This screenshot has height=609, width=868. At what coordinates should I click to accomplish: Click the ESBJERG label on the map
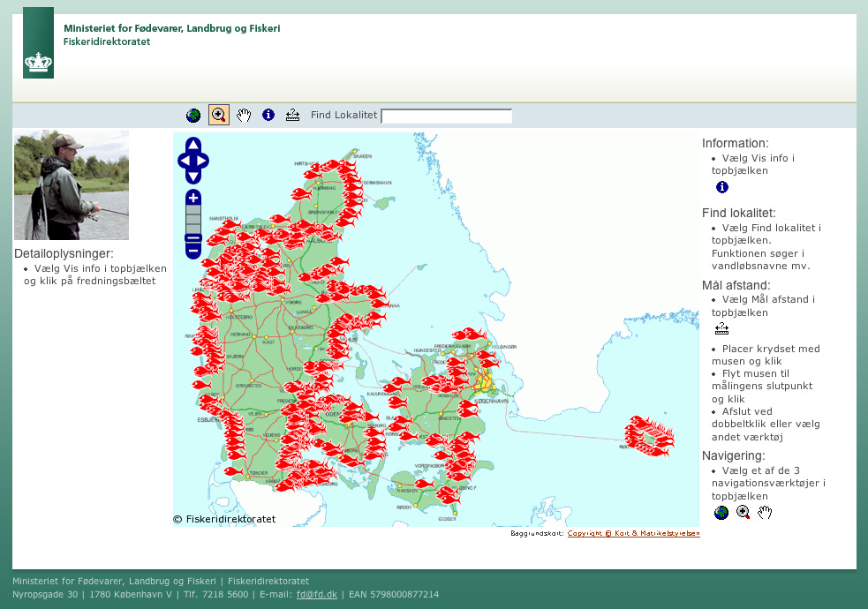(208, 420)
